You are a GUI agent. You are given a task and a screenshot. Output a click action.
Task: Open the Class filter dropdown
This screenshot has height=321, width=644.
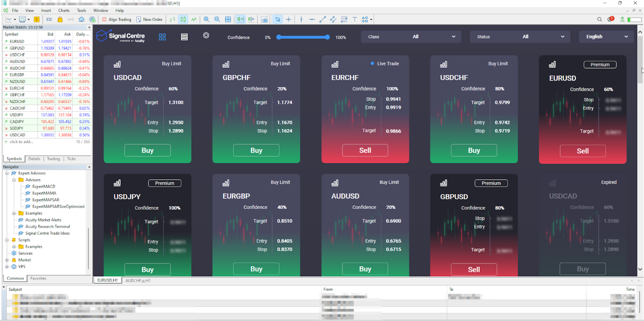pos(410,37)
